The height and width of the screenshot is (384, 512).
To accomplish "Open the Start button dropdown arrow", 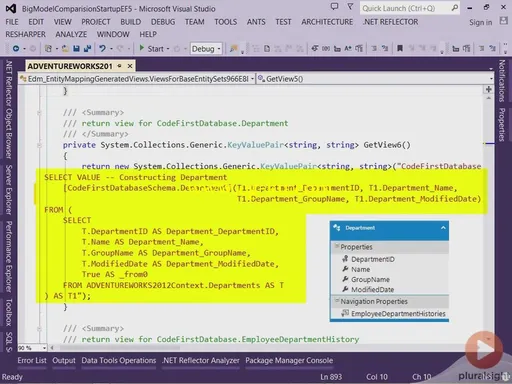I will click(168, 49).
